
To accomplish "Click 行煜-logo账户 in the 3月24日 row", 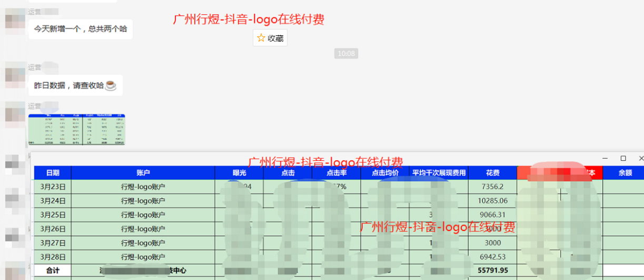I will (x=143, y=200).
